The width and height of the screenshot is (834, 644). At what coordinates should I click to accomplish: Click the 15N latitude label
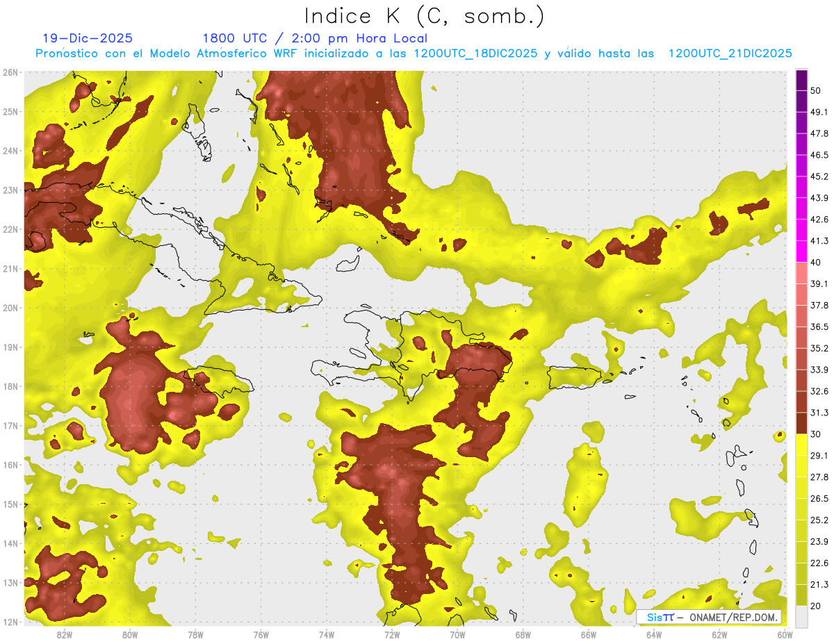click(x=10, y=504)
